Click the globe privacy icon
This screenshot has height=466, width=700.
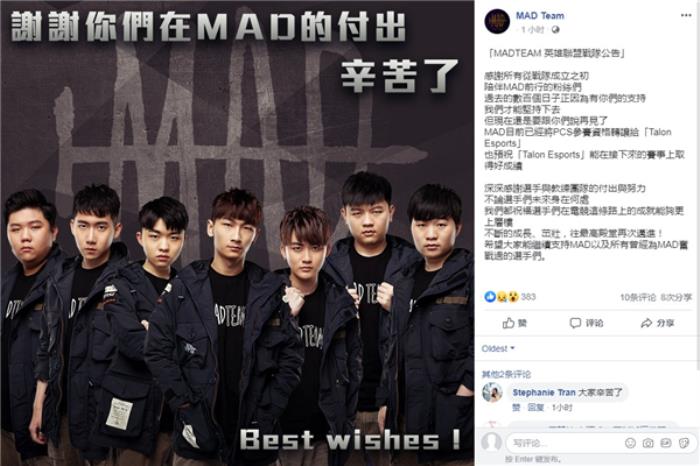[x=555, y=30]
